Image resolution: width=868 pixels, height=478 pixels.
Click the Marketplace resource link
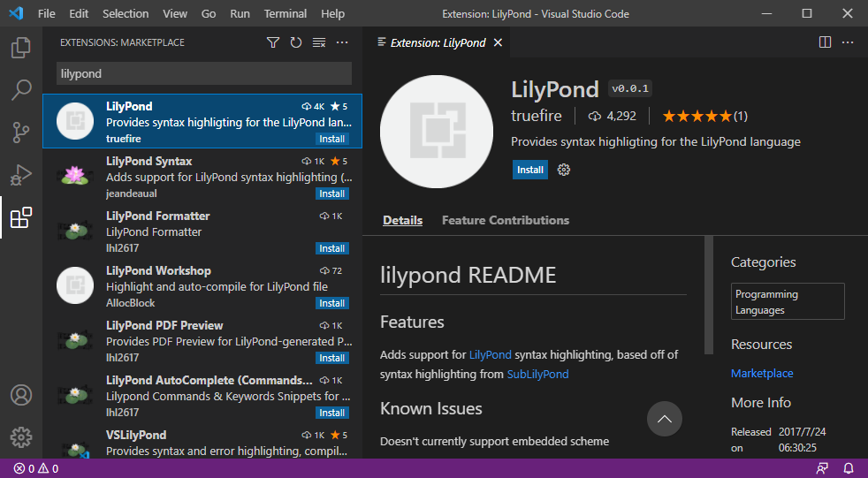pos(761,374)
